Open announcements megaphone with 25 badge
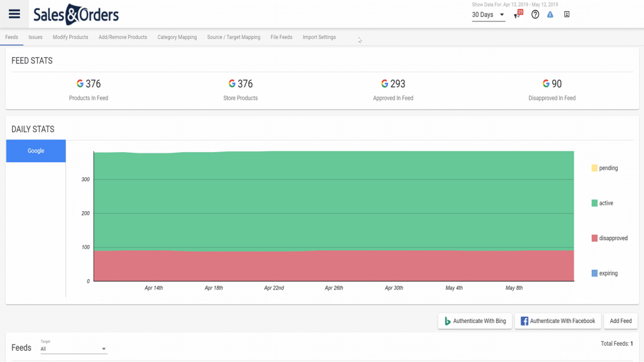Image resolution: width=644 pixels, height=362 pixels. click(x=518, y=14)
